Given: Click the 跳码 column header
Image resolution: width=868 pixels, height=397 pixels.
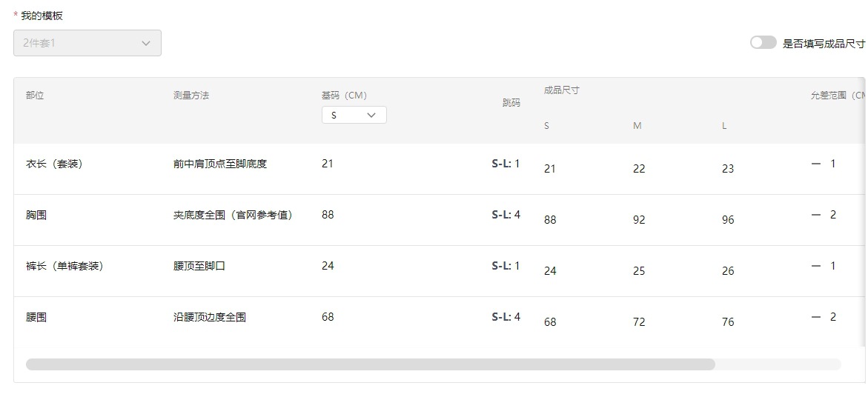Looking at the screenshot, I should pyautogui.click(x=511, y=103).
